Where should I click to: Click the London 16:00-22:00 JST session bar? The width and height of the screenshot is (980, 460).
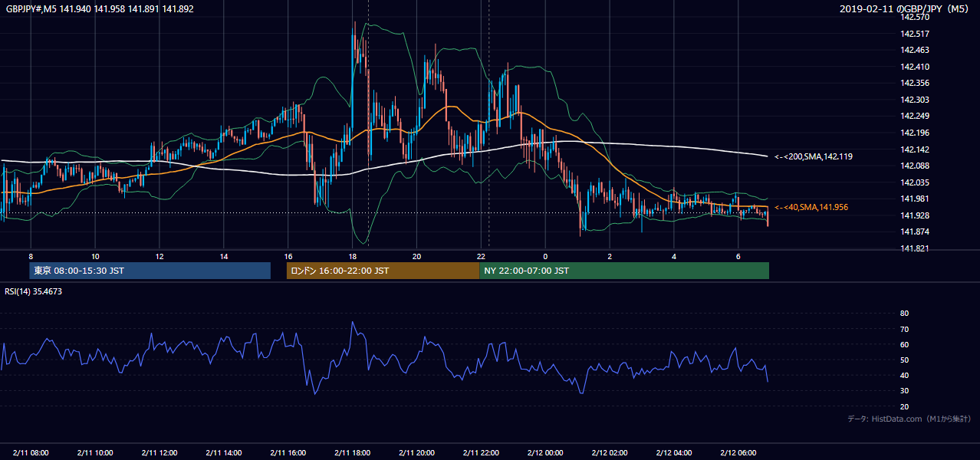pos(383,271)
